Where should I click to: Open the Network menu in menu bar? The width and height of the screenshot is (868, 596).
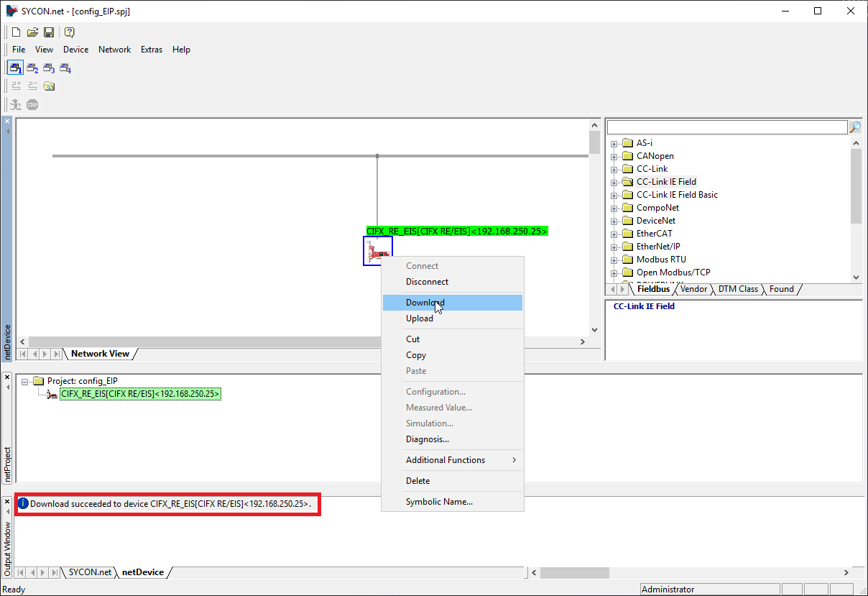(x=114, y=50)
